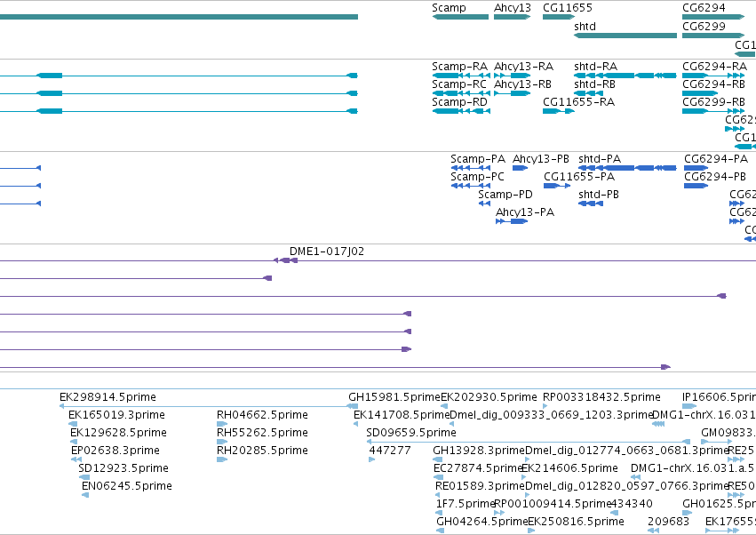The width and height of the screenshot is (756, 535).
Task: Select the Ahcy13-PA protein feature
Action: (x=512, y=221)
